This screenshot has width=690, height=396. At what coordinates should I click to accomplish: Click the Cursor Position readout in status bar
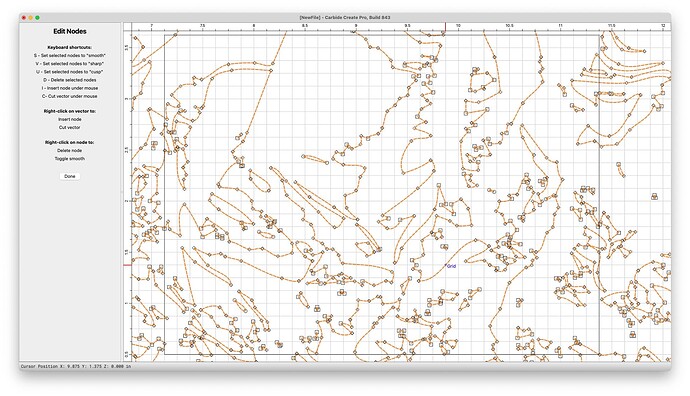click(x=76, y=366)
